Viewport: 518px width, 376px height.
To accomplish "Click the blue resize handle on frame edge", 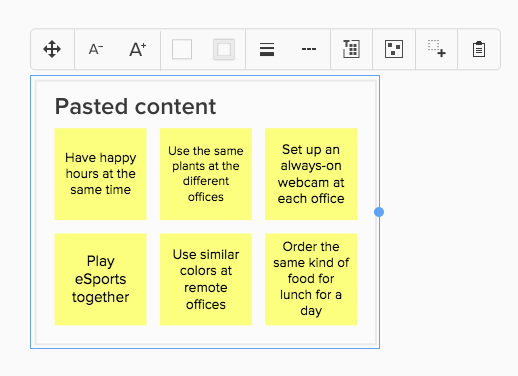I will point(379,212).
